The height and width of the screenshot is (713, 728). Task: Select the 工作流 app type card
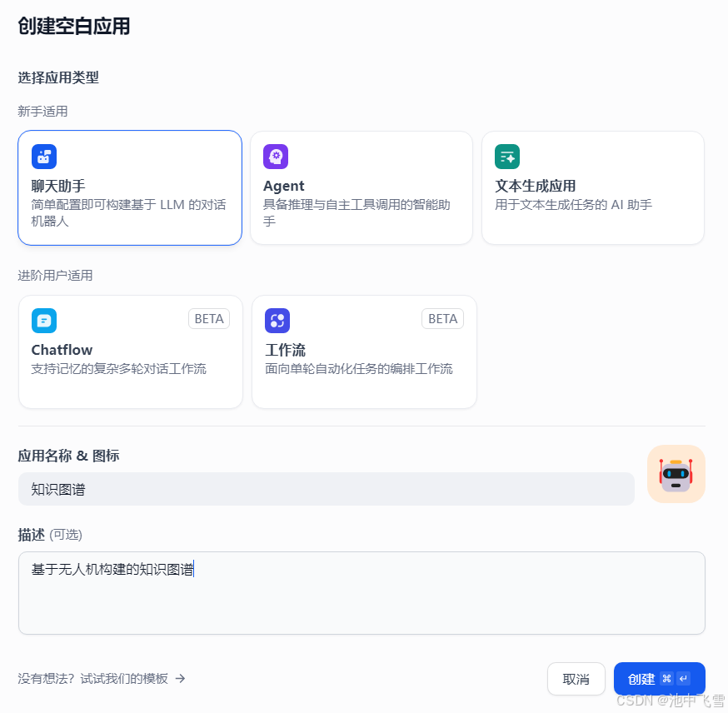(364, 352)
